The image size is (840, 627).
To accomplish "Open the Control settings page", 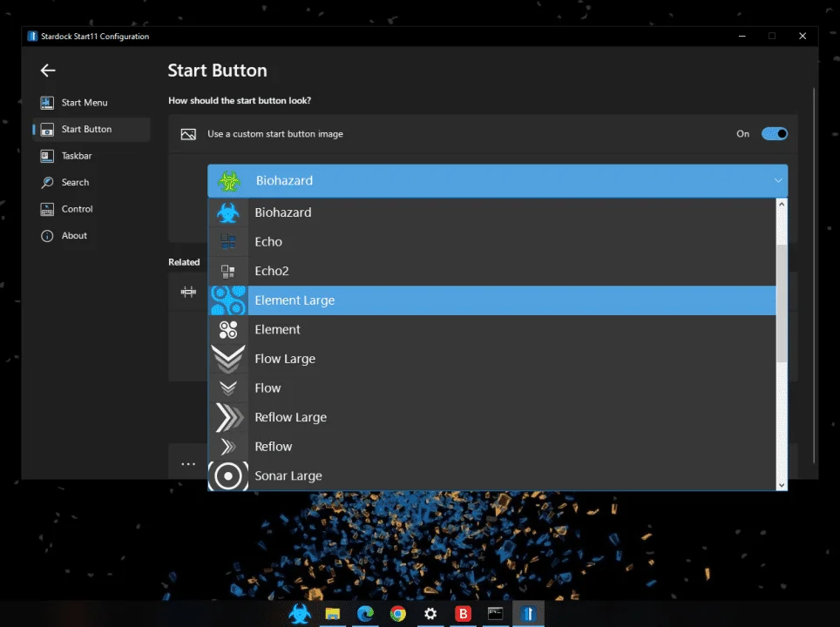I will [91, 209].
